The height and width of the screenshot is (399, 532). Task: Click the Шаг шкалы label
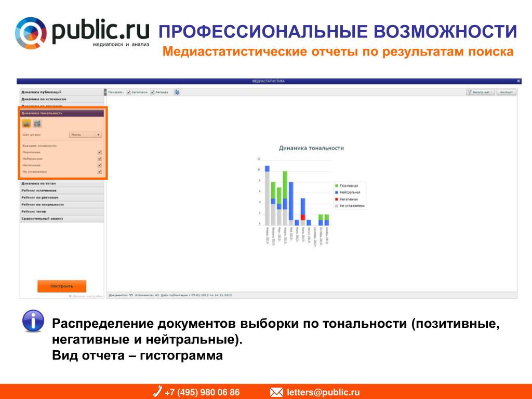pyautogui.click(x=32, y=135)
